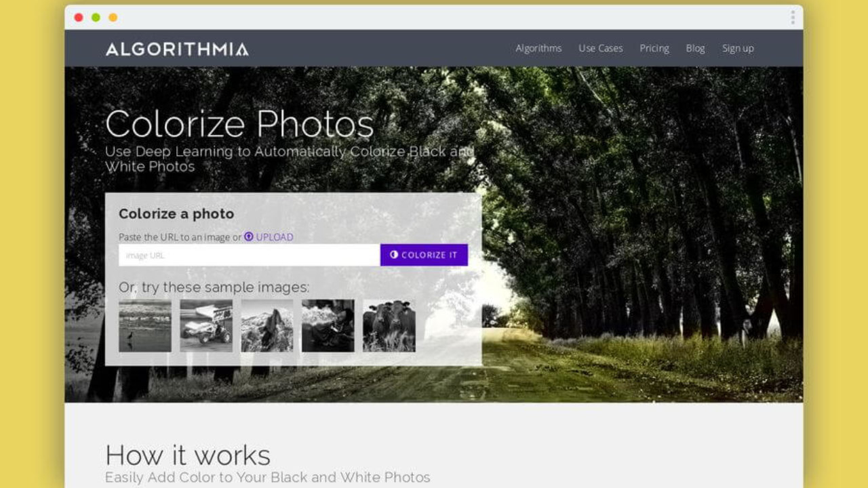Screen dimensions: 868x488
Task: Visit the Blog link
Action: coord(695,48)
